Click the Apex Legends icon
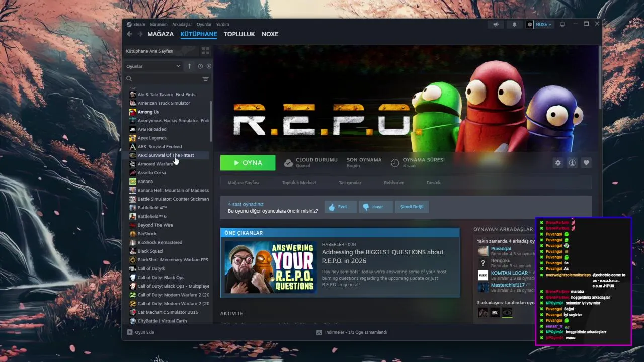 coord(133,138)
